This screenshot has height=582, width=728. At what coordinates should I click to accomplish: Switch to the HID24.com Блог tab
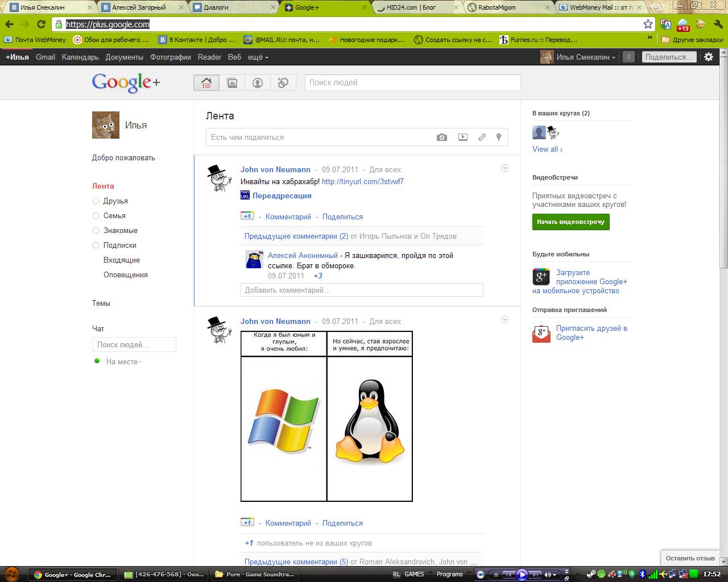pyautogui.click(x=416, y=7)
